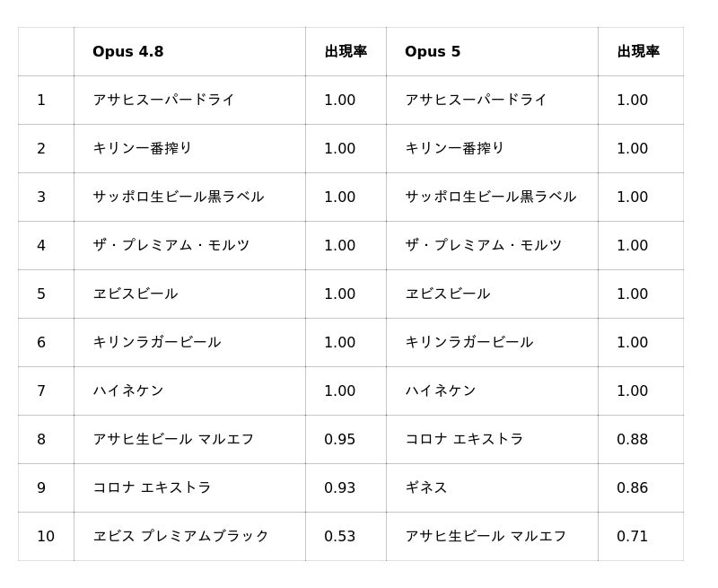Image resolution: width=718 pixels, height=588 pixels.
Task: Select アサヒスーパードライ in Opus 4.8 column
Action: click(163, 100)
